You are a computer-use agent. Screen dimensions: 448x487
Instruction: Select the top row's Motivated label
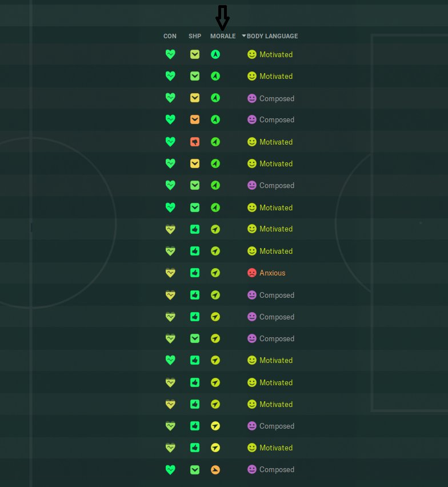point(276,55)
